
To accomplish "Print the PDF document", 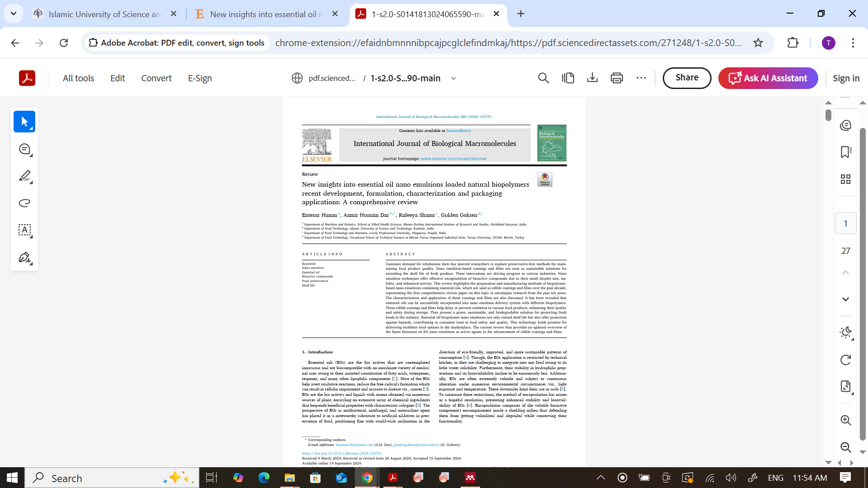I will (617, 78).
